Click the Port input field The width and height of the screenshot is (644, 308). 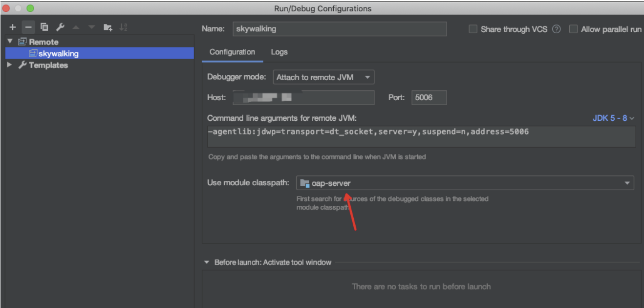pos(429,97)
